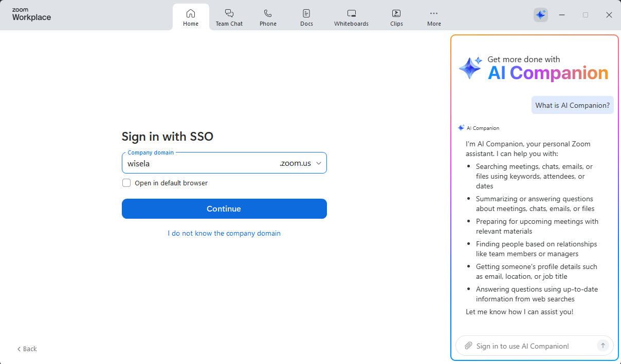Screen dimensions: 621x364
Task: Click inside the Company domain field
Action: (x=200, y=163)
